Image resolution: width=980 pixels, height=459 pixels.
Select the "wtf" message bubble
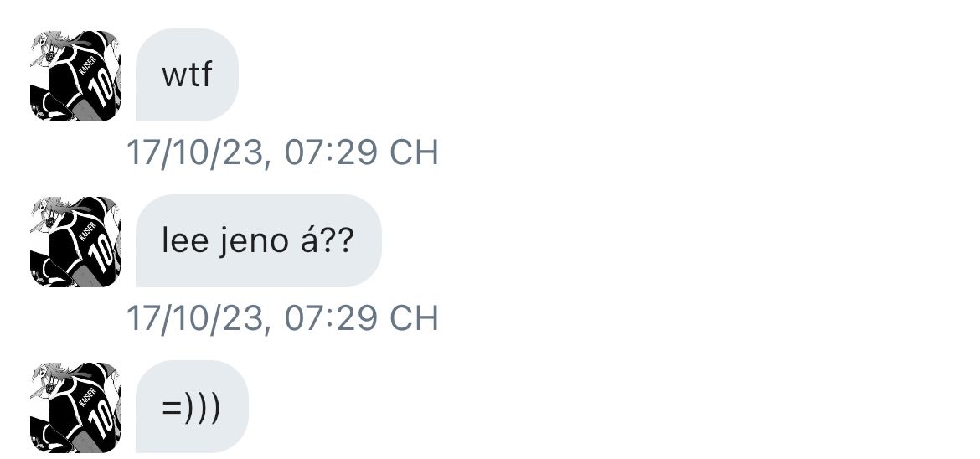tap(187, 76)
